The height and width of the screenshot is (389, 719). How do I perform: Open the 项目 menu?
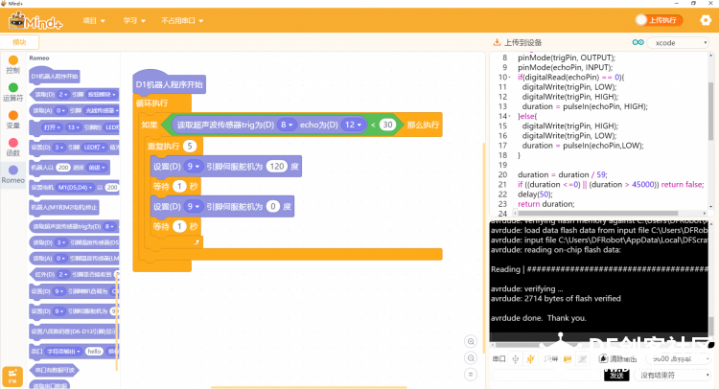pos(94,21)
